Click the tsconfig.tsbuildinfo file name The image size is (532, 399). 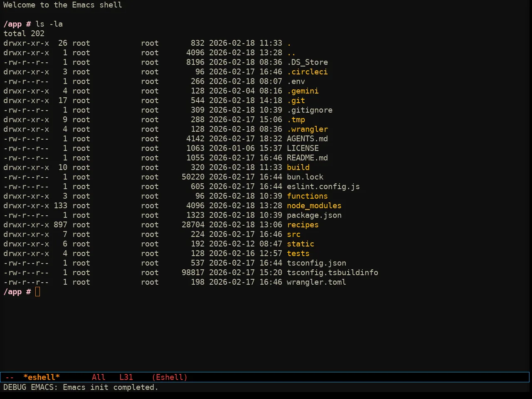(x=333, y=273)
